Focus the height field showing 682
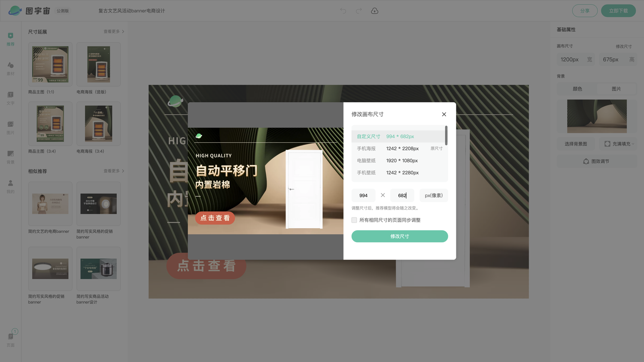Image resolution: width=644 pixels, height=362 pixels. coord(402,196)
